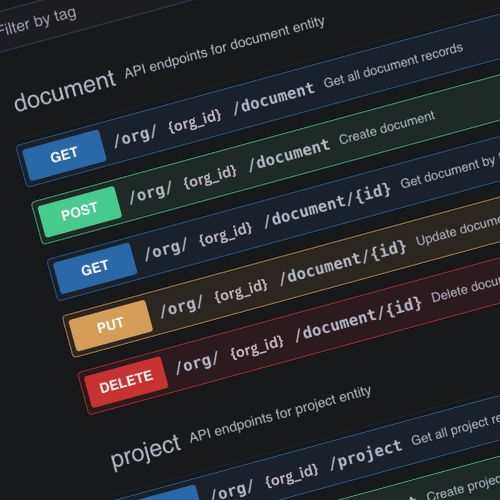This screenshot has width=500, height=500.
Task: Open /document/{id} path in the Update document row
Action: click(x=343, y=262)
